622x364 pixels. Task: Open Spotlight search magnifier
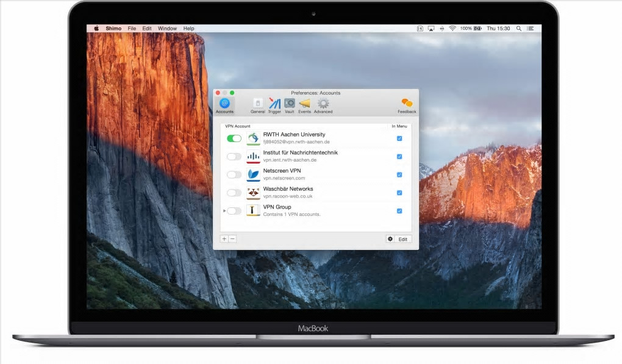click(518, 29)
